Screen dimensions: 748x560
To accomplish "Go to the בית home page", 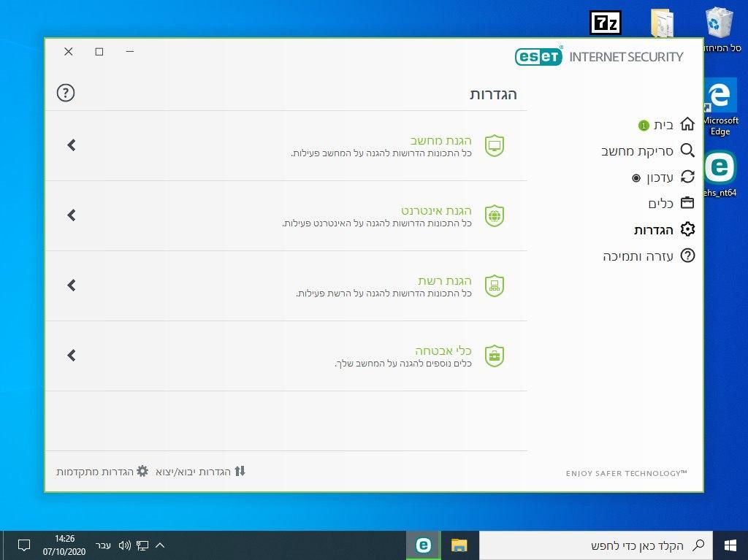I will (663, 125).
